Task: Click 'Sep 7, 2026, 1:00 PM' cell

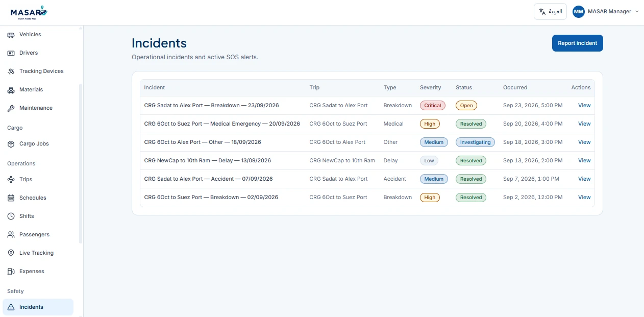Action: pos(531,179)
